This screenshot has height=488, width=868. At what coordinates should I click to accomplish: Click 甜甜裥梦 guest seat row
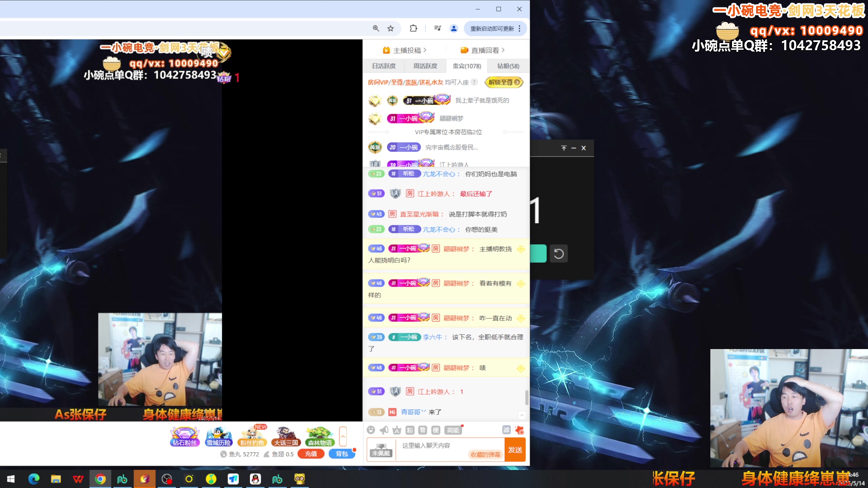point(446,118)
